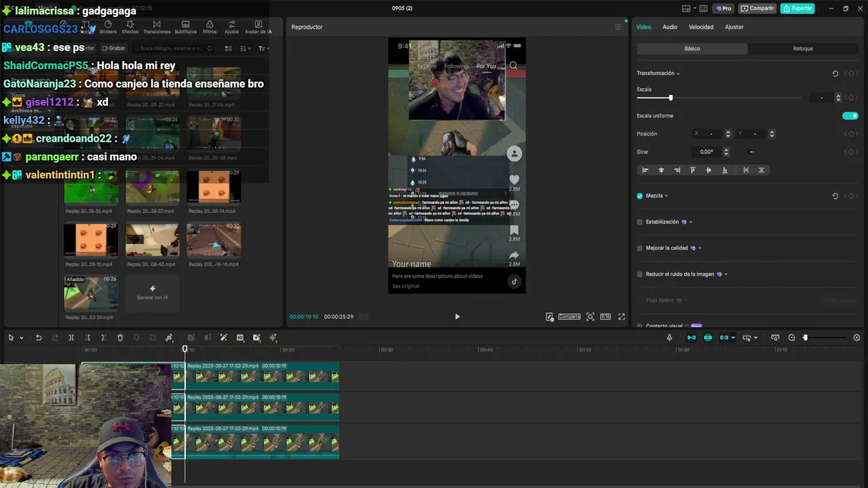
Task: Adjust the Girar rotation dial
Action: point(750,152)
